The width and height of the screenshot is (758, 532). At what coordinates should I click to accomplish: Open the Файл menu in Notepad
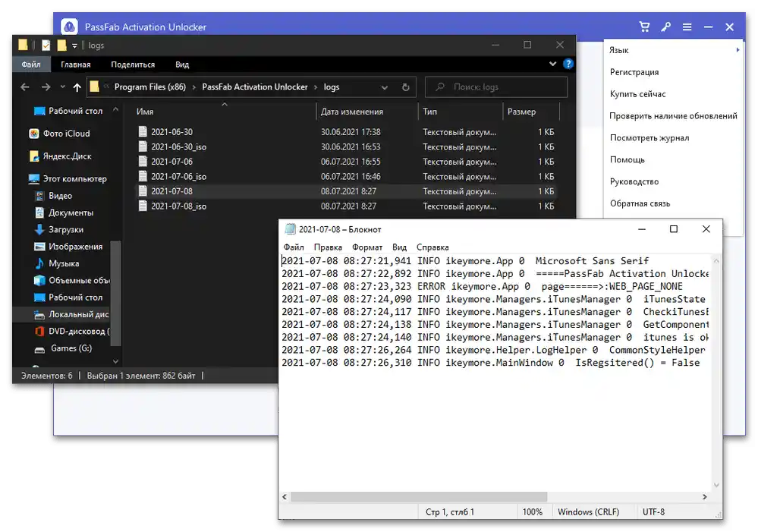294,247
